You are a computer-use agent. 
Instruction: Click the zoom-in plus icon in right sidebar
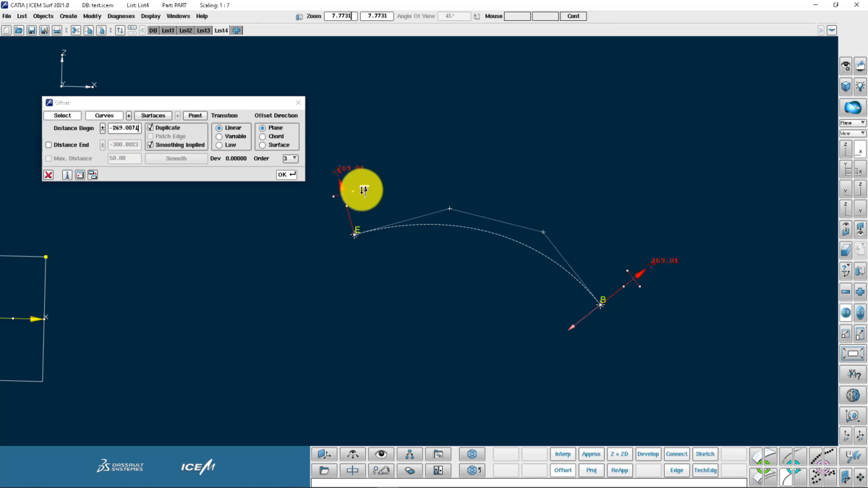click(x=860, y=291)
